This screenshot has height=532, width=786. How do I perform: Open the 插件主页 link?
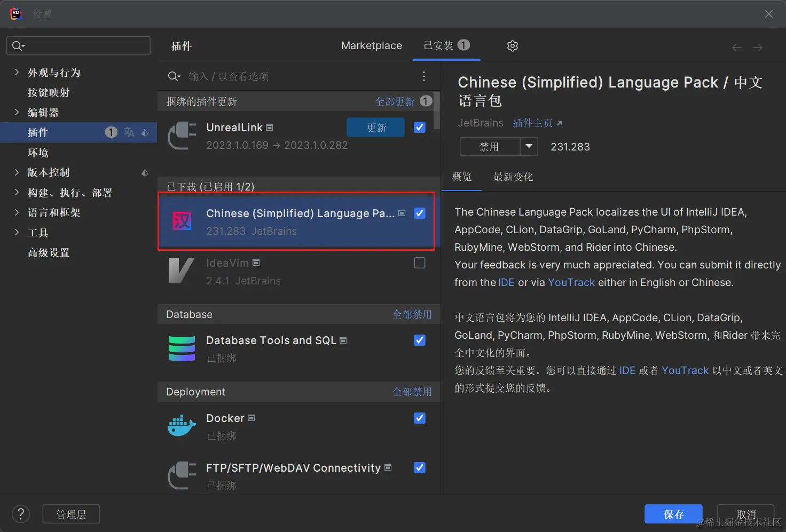(537, 123)
